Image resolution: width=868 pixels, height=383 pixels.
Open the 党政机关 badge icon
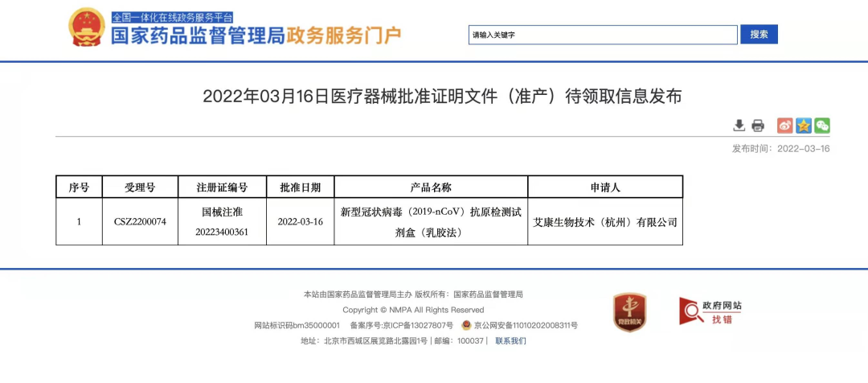coord(629,312)
